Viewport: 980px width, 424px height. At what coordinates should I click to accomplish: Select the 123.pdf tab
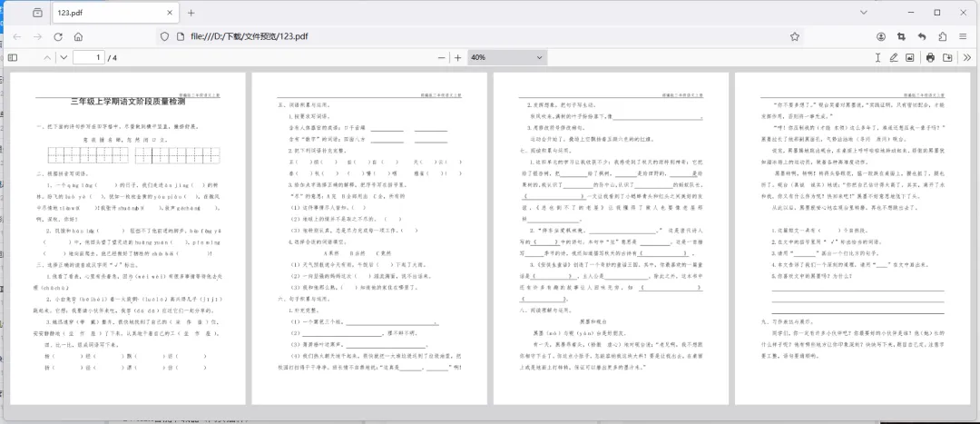tap(115, 13)
